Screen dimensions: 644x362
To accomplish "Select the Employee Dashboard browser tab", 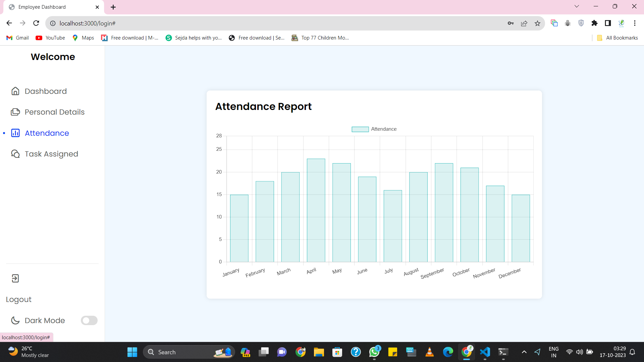I will tap(50, 7).
